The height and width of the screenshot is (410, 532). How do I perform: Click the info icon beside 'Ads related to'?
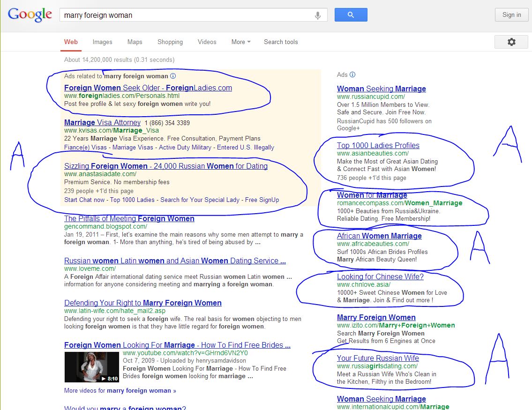(x=173, y=76)
